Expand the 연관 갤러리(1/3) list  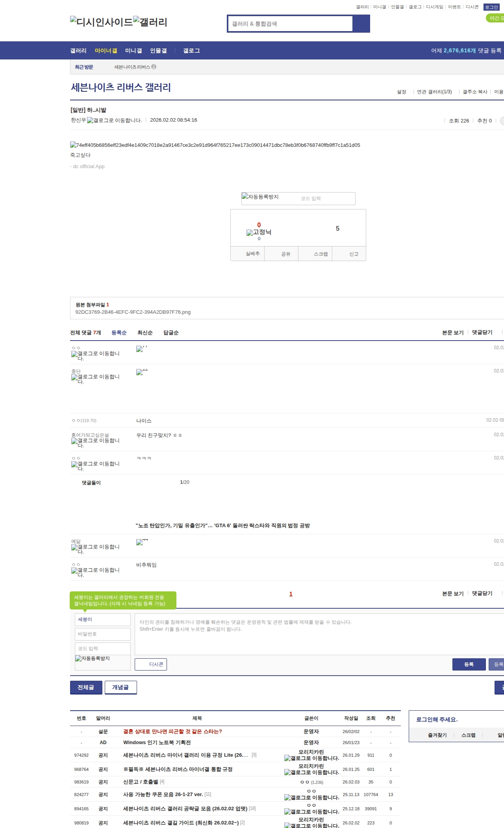click(x=434, y=92)
